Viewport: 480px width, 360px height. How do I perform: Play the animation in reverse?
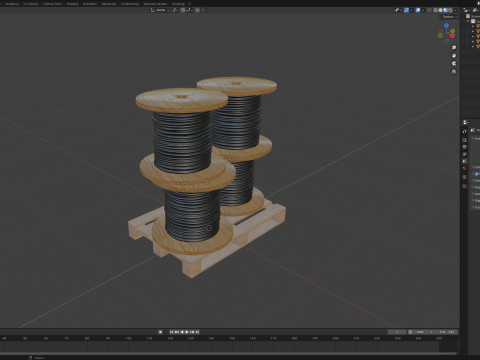tap(182, 332)
